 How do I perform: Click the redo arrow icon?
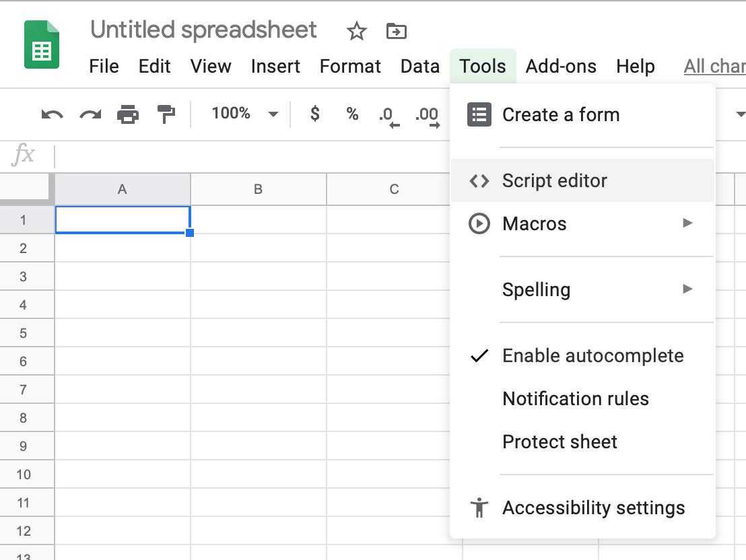click(x=90, y=114)
